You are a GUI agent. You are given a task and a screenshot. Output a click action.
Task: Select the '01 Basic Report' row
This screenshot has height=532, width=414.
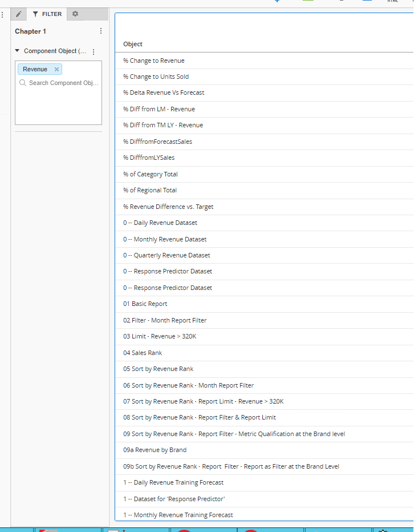click(x=145, y=304)
